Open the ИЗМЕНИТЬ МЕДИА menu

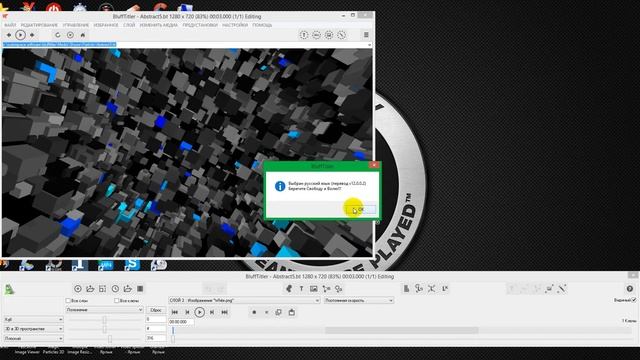coord(158,25)
